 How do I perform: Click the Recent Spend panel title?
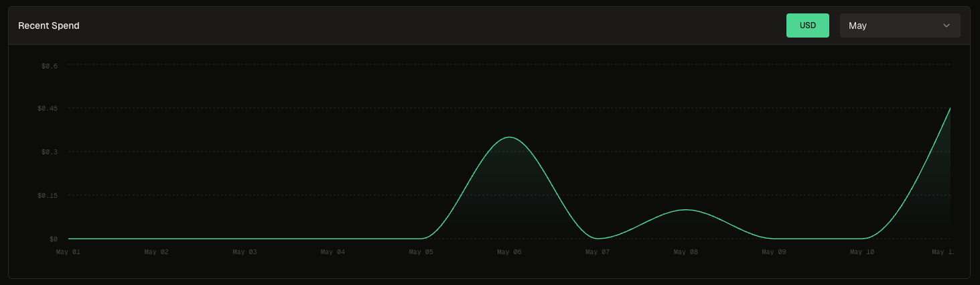(49, 25)
